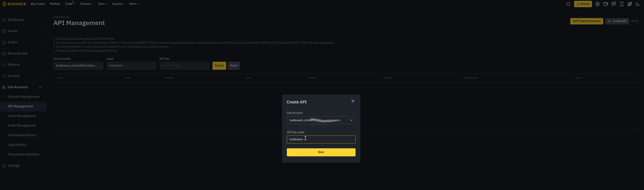Click the 'IP restriction' column header
Image resolution: width=644 pixels, height=190 pixels.
[470, 78]
